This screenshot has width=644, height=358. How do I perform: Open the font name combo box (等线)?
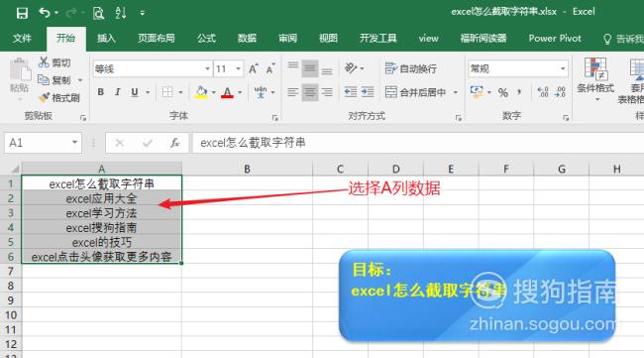click(x=152, y=68)
